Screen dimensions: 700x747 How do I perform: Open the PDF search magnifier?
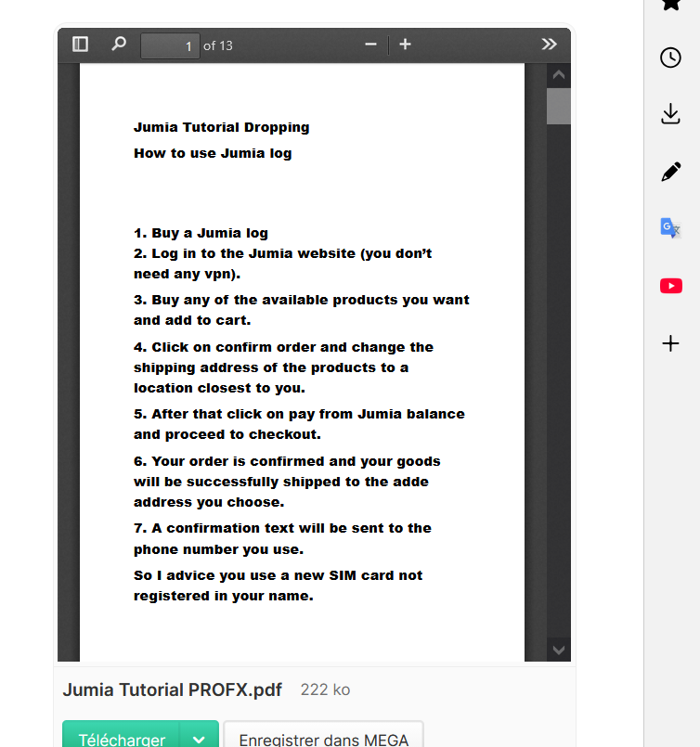pos(119,45)
